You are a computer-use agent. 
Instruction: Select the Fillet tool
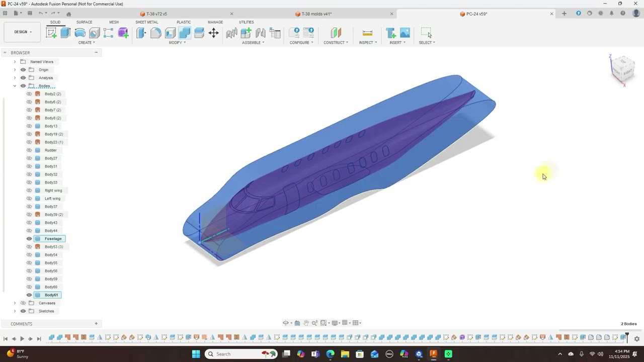click(x=155, y=33)
